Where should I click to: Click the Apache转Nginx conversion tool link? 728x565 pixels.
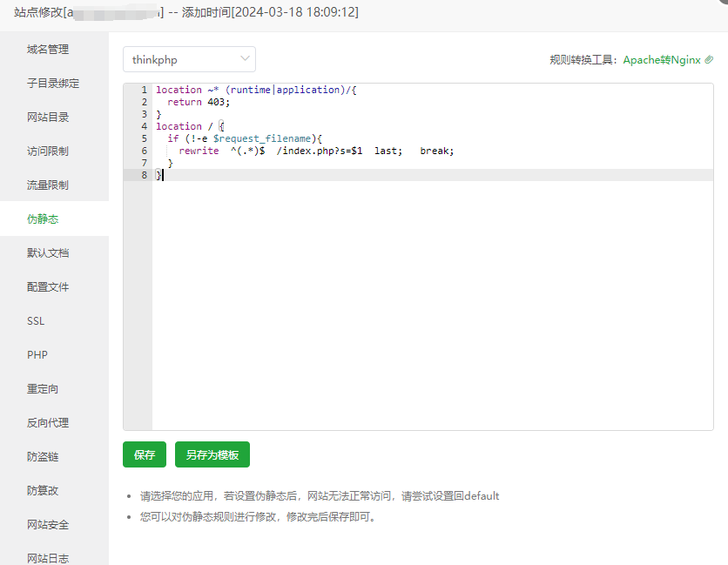pos(661,60)
